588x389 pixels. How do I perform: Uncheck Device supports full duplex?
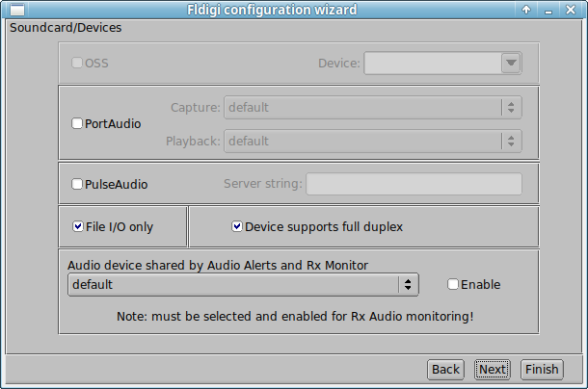(x=236, y=226)
